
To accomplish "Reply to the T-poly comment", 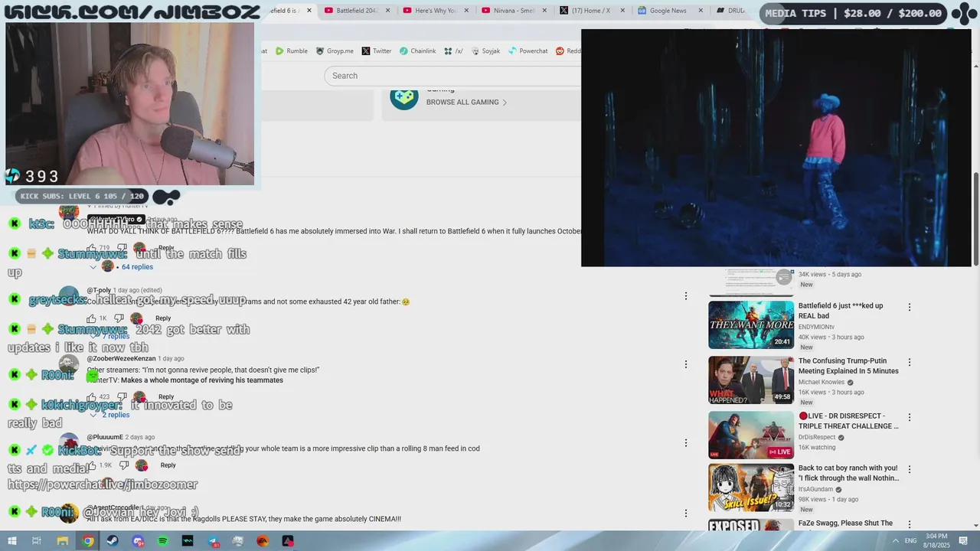I will tap(163, 318).
